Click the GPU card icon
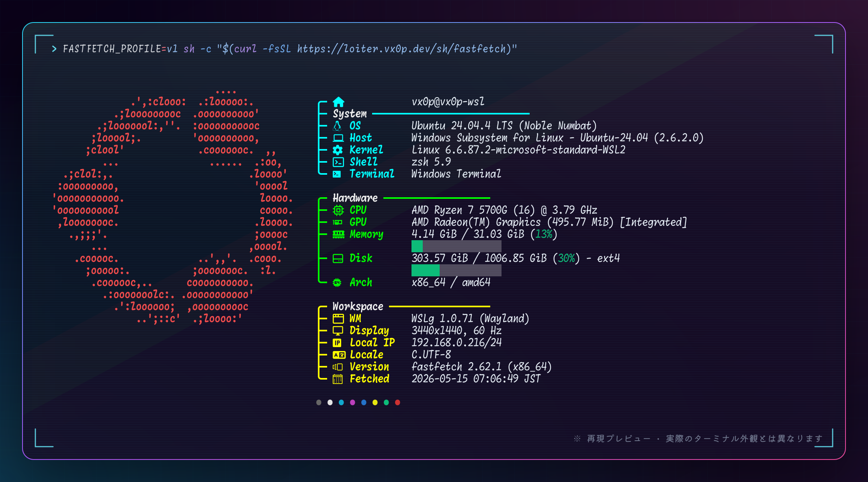Image resolution: width=868 pixels, height=482 pixels. 338,222
